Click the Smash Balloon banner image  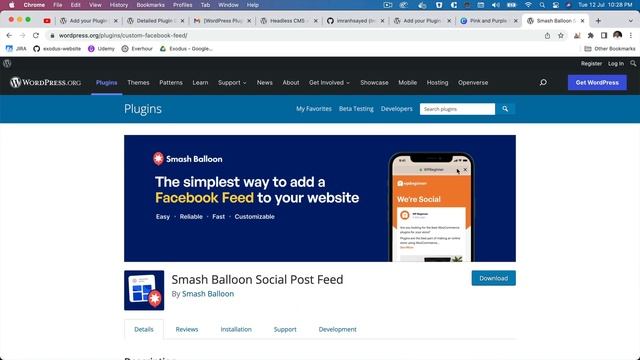point(320,198)
